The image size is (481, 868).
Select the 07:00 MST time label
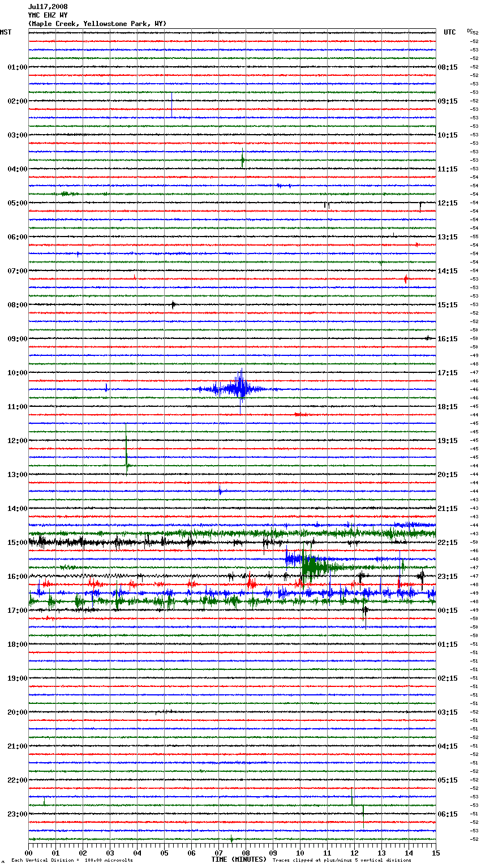click(18, 271)
